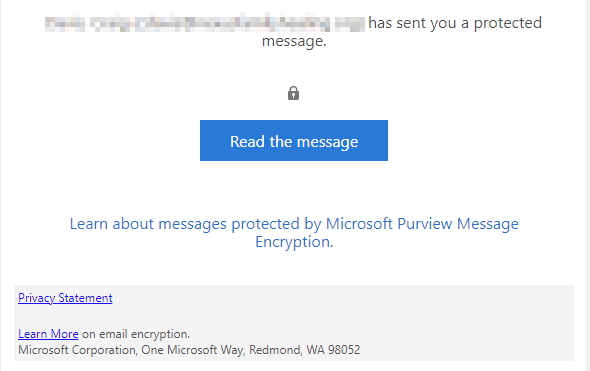This screenshot has height=371, width=590.
Task: Click the blurred sender name text
Action: pyautogui.click(x=205, y=23)
